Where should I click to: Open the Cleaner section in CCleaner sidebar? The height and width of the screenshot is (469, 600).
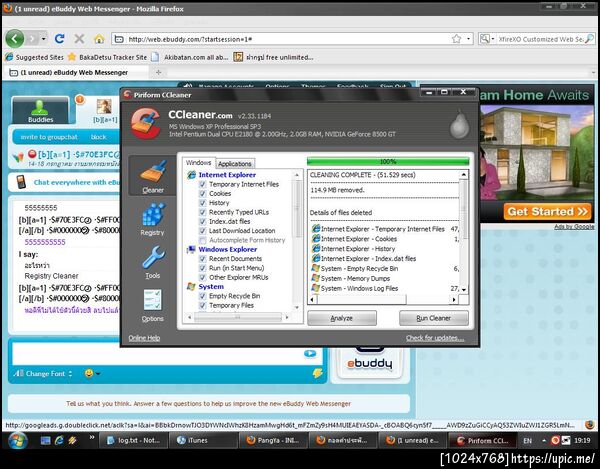pyautogui.click(x=153, y=176)
